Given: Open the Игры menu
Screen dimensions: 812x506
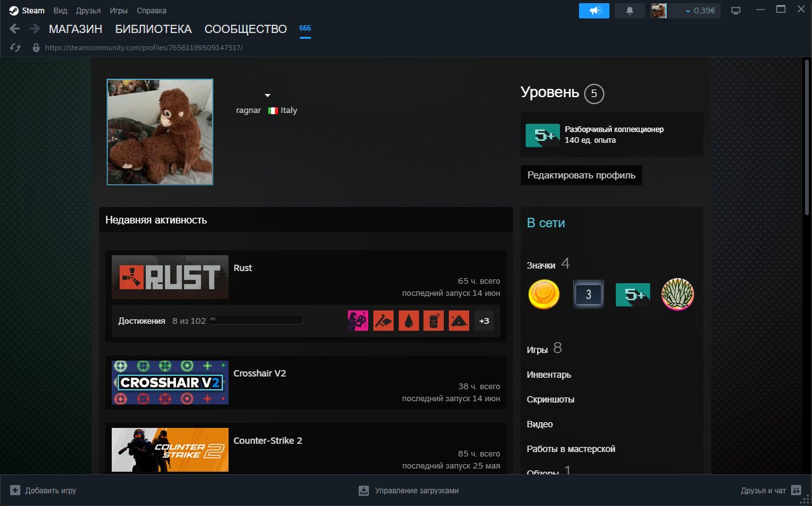Looking at the screenshot, I should tap(119, 10).
